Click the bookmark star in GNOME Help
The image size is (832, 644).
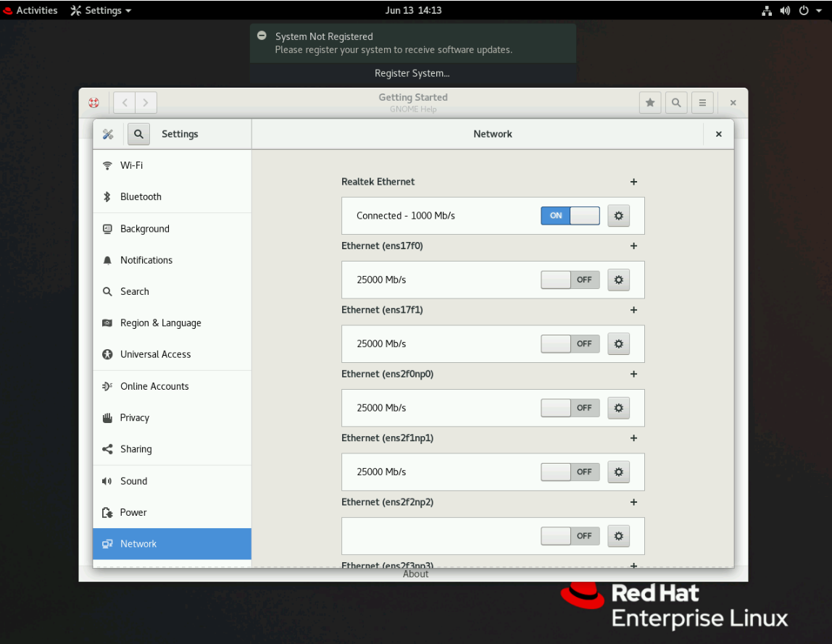pos(649,102)
